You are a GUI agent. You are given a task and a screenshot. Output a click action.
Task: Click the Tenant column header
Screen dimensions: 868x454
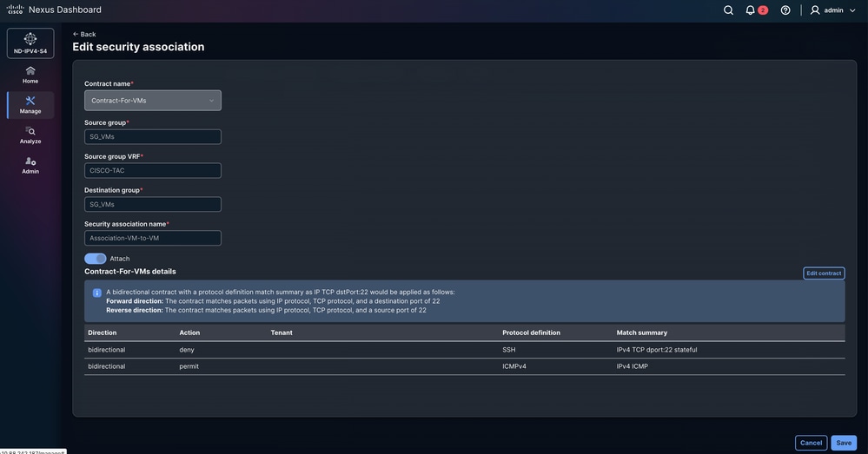[282, 332]
